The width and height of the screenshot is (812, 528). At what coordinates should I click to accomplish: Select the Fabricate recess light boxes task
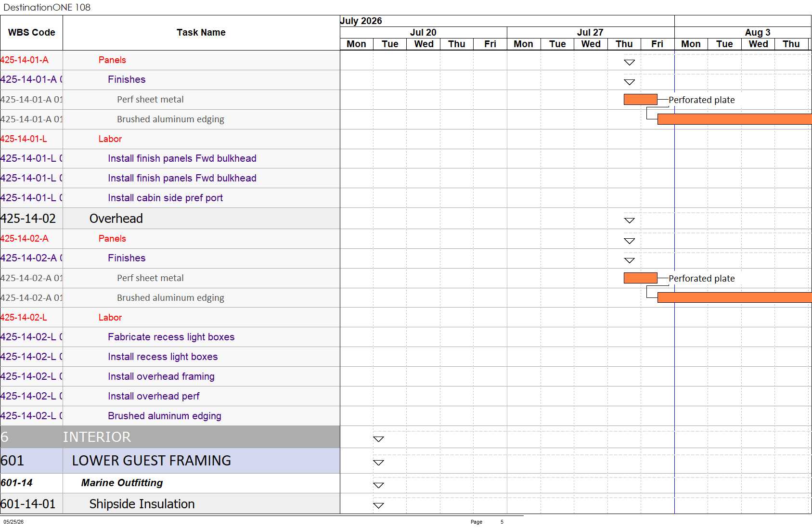coord(171,337)
